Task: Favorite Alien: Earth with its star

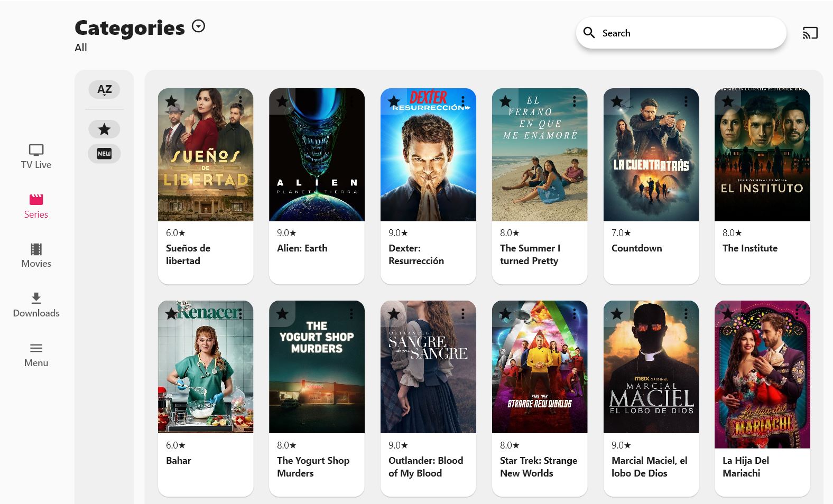Action: point(282,101)
